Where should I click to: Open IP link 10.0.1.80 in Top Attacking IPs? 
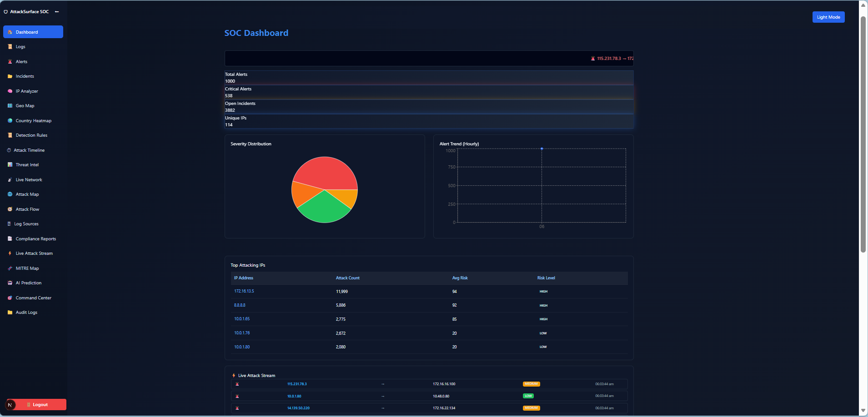242,347
